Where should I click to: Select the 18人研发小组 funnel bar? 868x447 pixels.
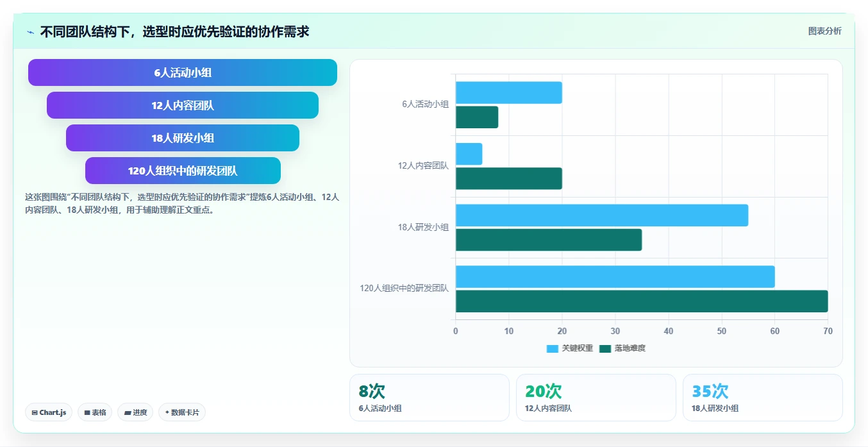click(183, 138)
